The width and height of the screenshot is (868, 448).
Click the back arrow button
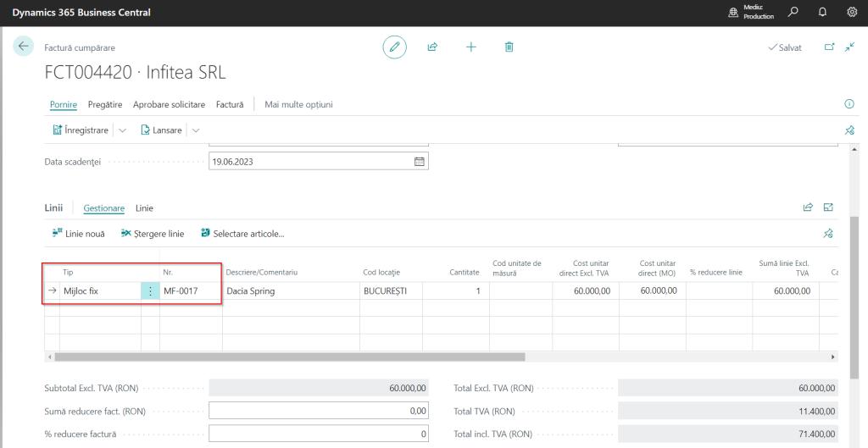pos(24,47)
